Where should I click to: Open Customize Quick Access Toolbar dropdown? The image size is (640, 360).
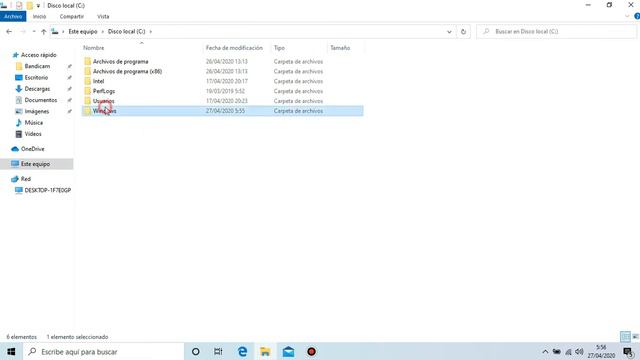pos(38,6)
